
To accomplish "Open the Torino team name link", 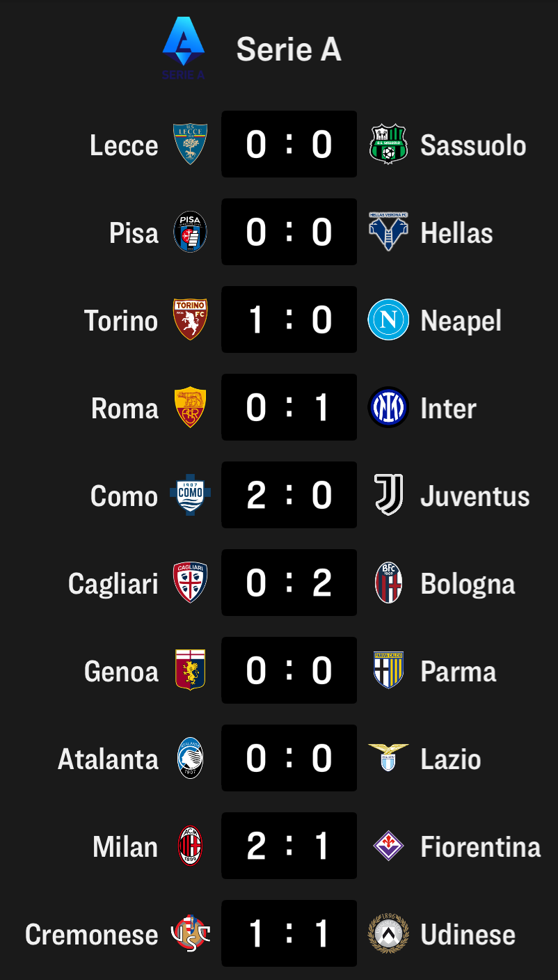I will [121, 321].
